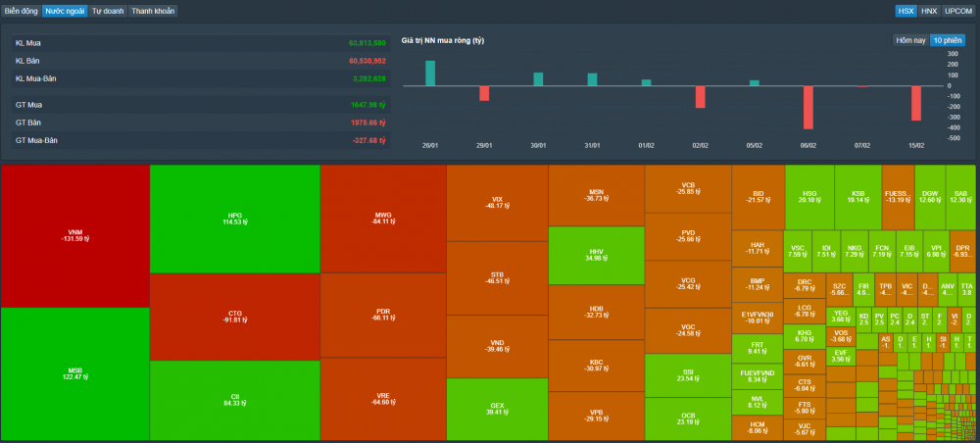Select the KHG 6.70 tỷ tile
The width and height of the screenshot is (980, 443).
pos(804,335)
